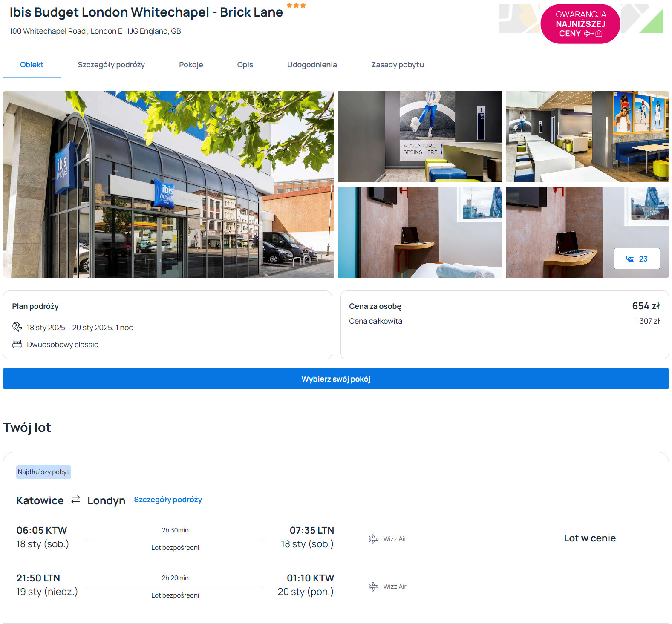The width and height of the screenshot is (672, 624).
Task: Click the travel dates icon in Plan podróży
Action: (x=17, y=327)
